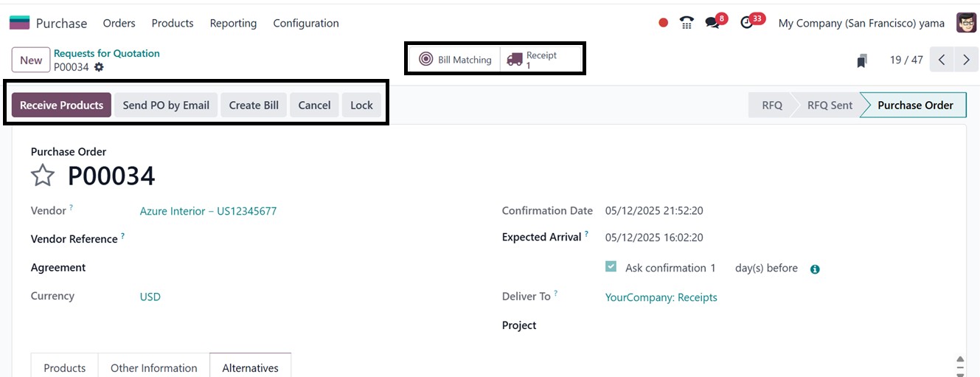Click the Purchase app logo icon
The height and width of the screenshot is (377, 980).
pyautogui.click(x=20, y=23)
